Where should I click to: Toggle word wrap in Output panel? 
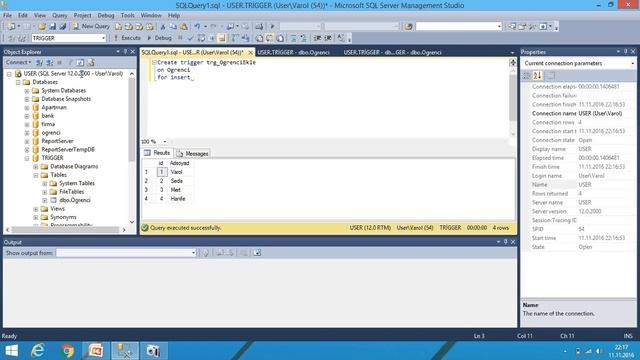coord(257,253)
